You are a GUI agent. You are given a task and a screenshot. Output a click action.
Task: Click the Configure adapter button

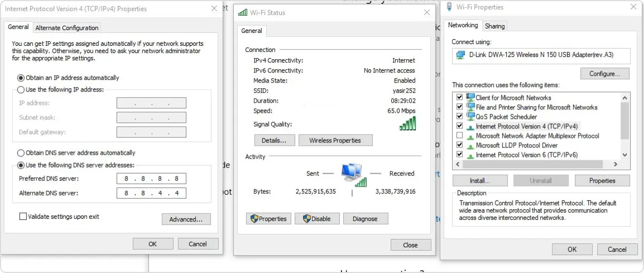tap(605, 74)
